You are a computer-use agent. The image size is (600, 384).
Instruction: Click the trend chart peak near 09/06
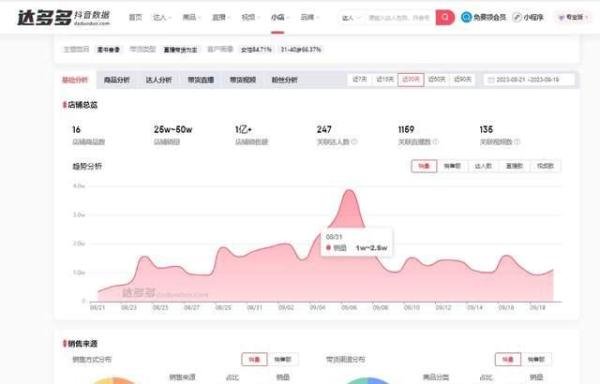point(350,190)
